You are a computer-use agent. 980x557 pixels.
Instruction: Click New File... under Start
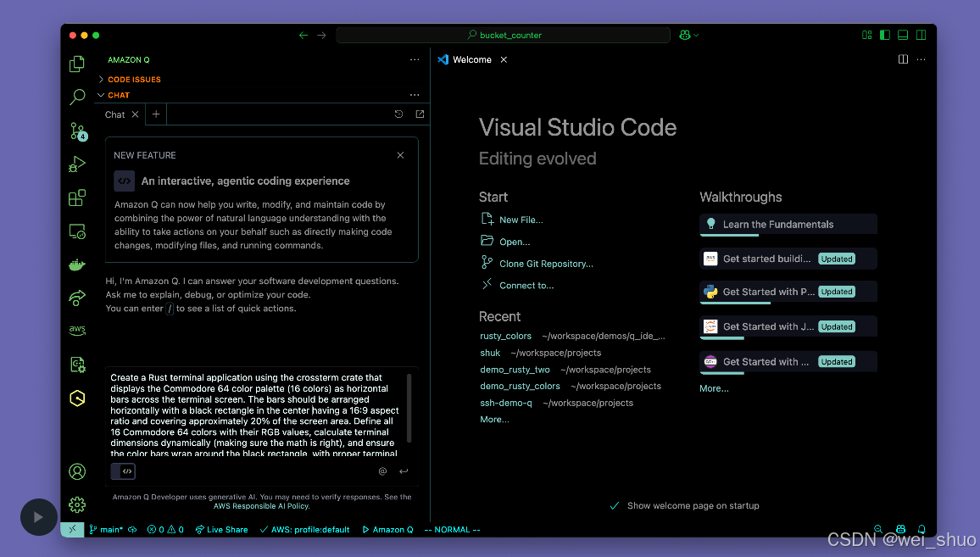[512, 220]
